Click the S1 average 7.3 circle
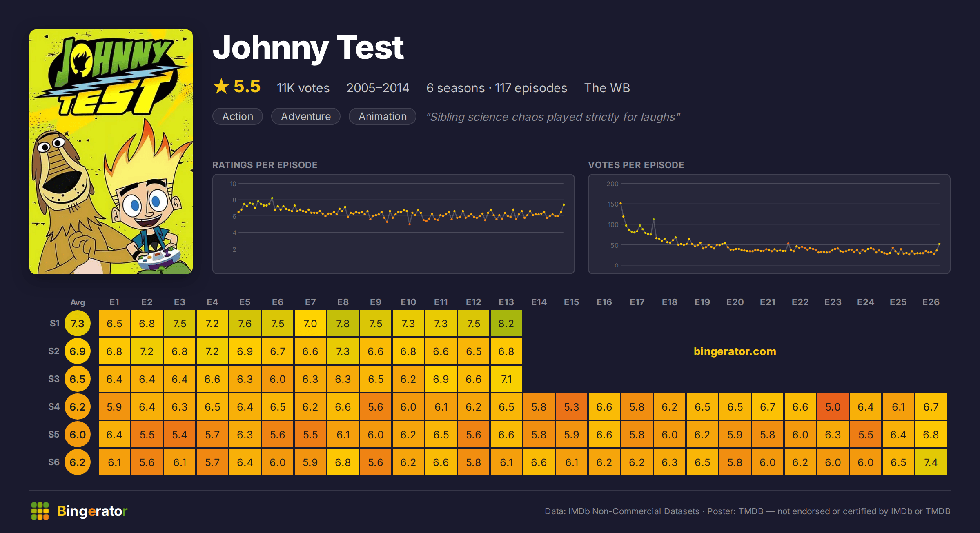Image resolution: width=980 pixels, height=533 pixels. coord(78,324)
